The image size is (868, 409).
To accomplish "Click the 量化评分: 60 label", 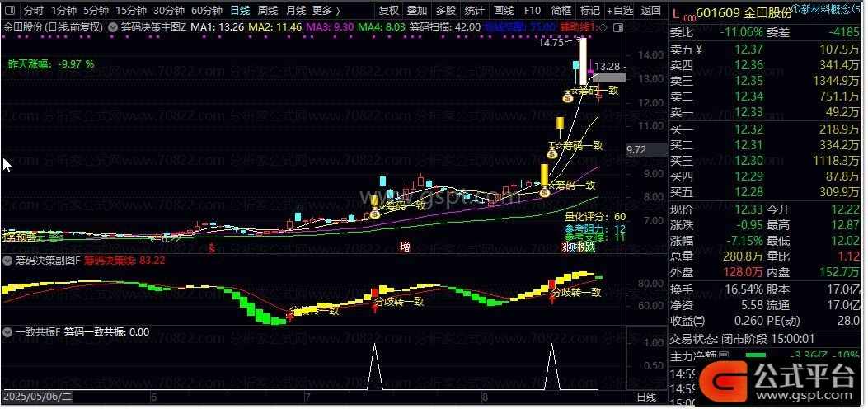I will [595, 216].
